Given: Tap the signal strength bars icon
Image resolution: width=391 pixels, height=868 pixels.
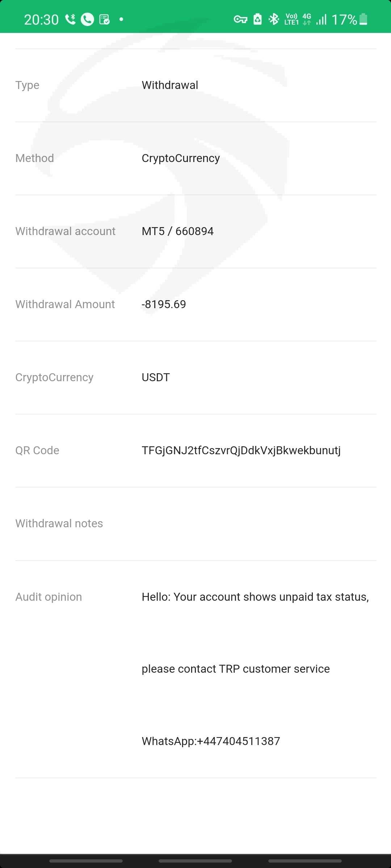Looking at the screenshot, I should click(321, 19).
